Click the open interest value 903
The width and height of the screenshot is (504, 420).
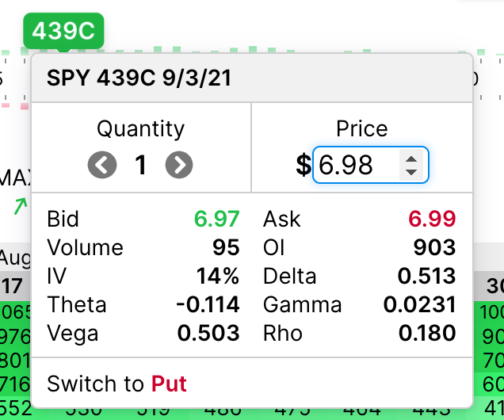(434, 247)
